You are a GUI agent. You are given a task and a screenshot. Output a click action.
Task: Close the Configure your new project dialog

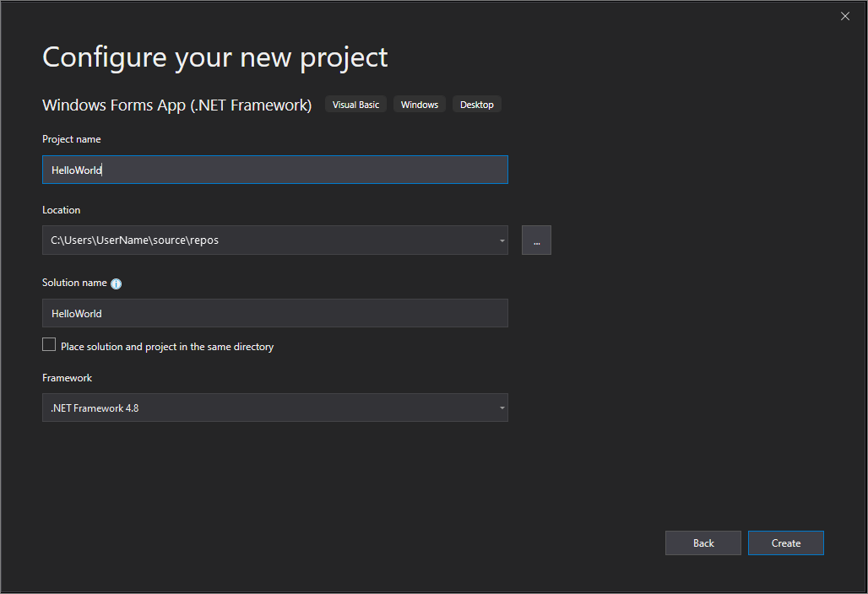click(x=845, y=16)
